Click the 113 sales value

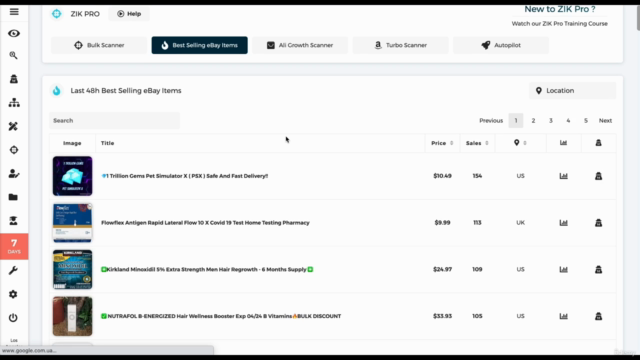(x=477, y=223)
